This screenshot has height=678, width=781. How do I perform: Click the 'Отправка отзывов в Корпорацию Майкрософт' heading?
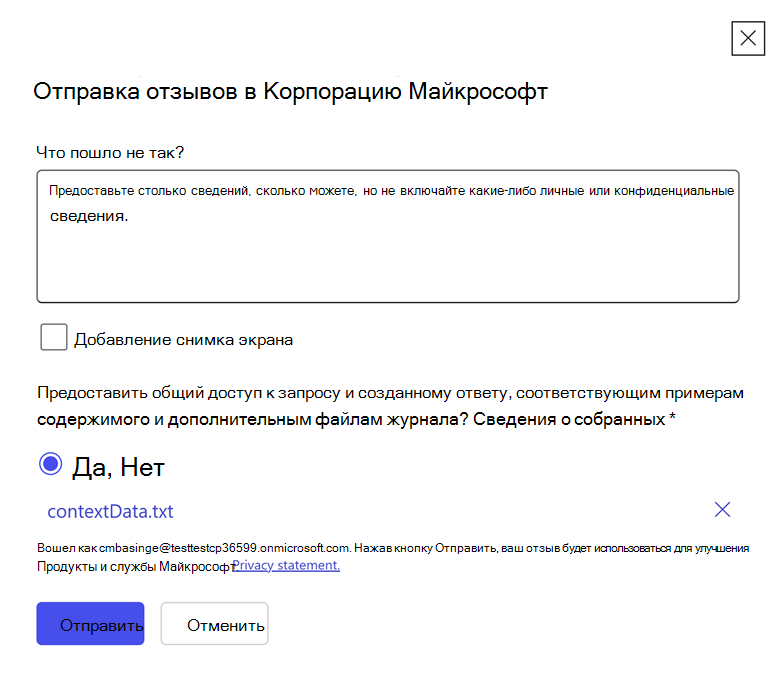pyautogui.click(x=290, y=92)
